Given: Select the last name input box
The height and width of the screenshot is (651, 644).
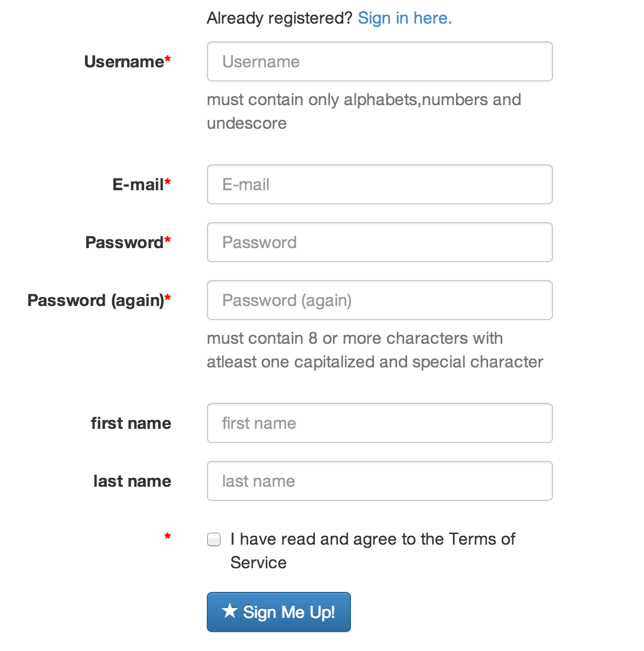Looking at the screenshot, I should pos(379,481).
